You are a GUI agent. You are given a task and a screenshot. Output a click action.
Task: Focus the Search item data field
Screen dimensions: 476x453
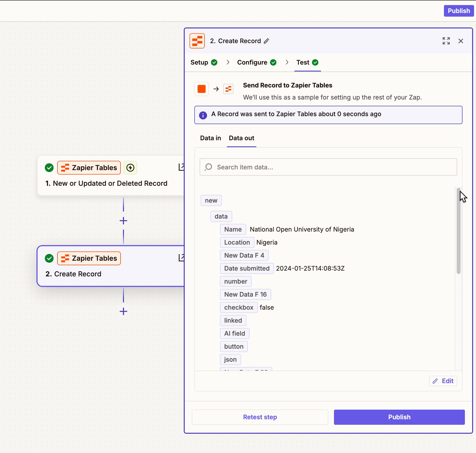coord(328,167)
